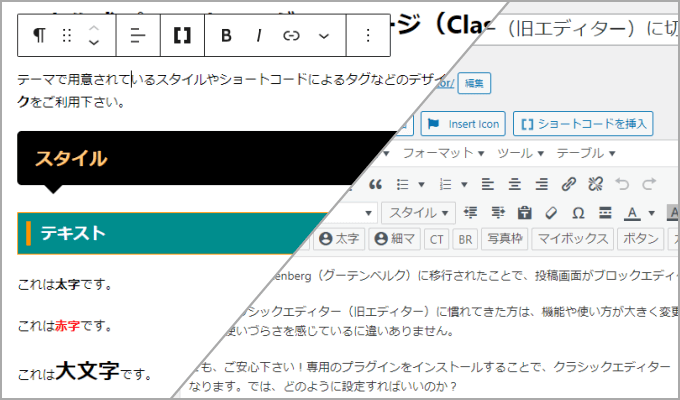This screenshot has width=680, height=400.
Task: Click the undo arrow
Action: click(x=622, y=184)
